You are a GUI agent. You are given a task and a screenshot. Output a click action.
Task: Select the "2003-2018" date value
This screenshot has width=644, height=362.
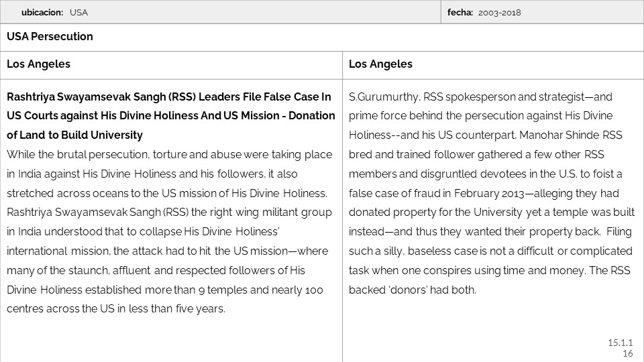500,12
